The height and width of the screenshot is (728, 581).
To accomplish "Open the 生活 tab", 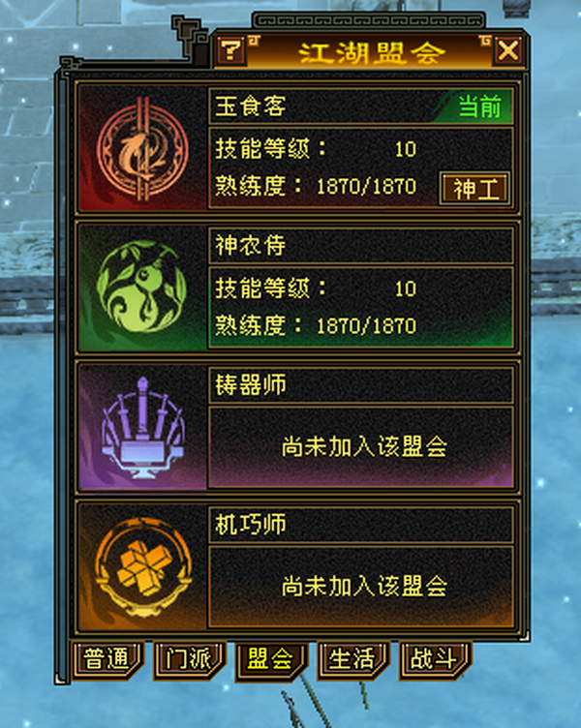I will point(352,659).
